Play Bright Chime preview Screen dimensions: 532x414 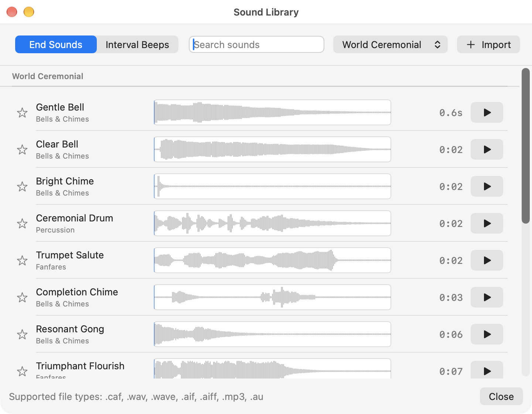[487, 186]
